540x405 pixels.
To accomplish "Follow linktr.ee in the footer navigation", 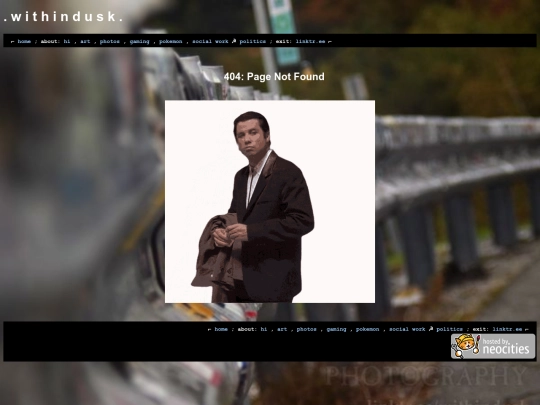I will pos(507,329).
